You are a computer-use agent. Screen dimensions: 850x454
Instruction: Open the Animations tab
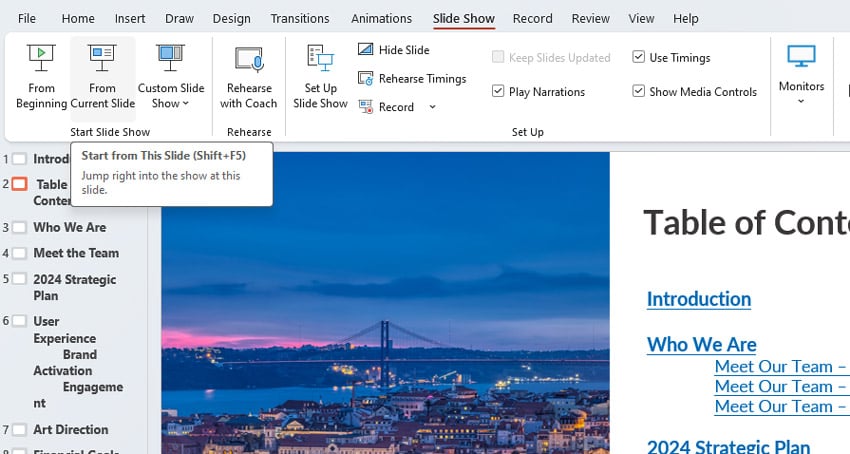381,19
